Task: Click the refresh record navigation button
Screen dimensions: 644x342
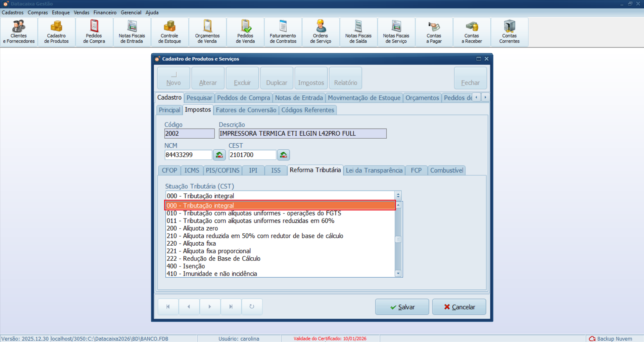Action: [252, 306]
